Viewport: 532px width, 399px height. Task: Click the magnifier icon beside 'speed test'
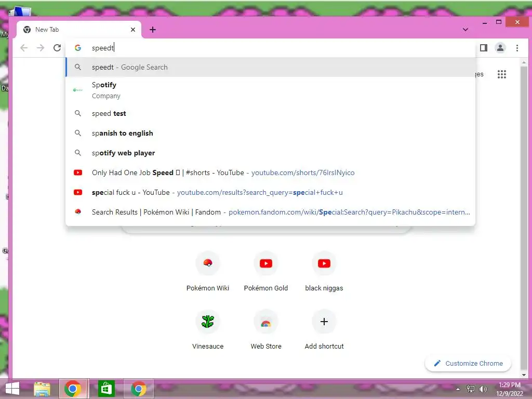click(x=78, y=113)
